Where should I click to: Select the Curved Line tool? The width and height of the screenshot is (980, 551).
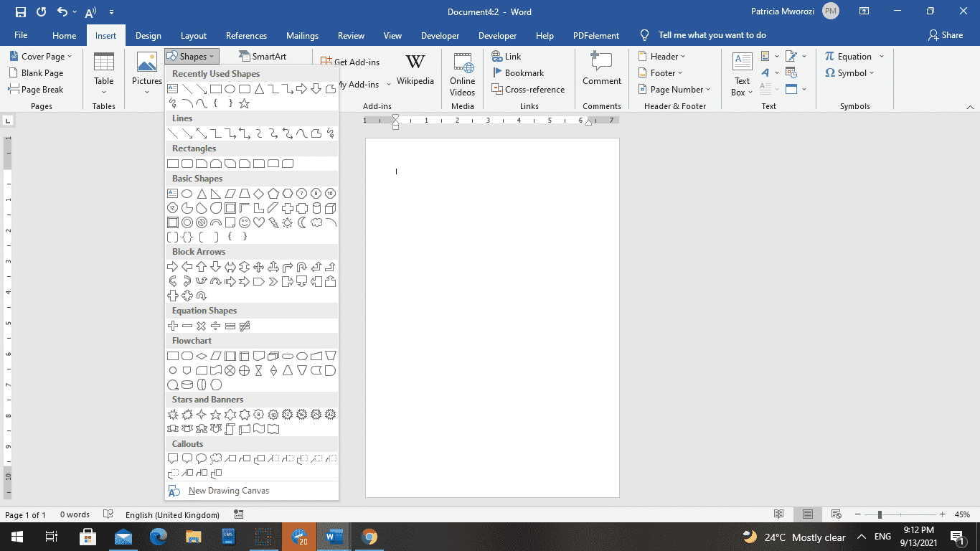[x=301, y=134]
